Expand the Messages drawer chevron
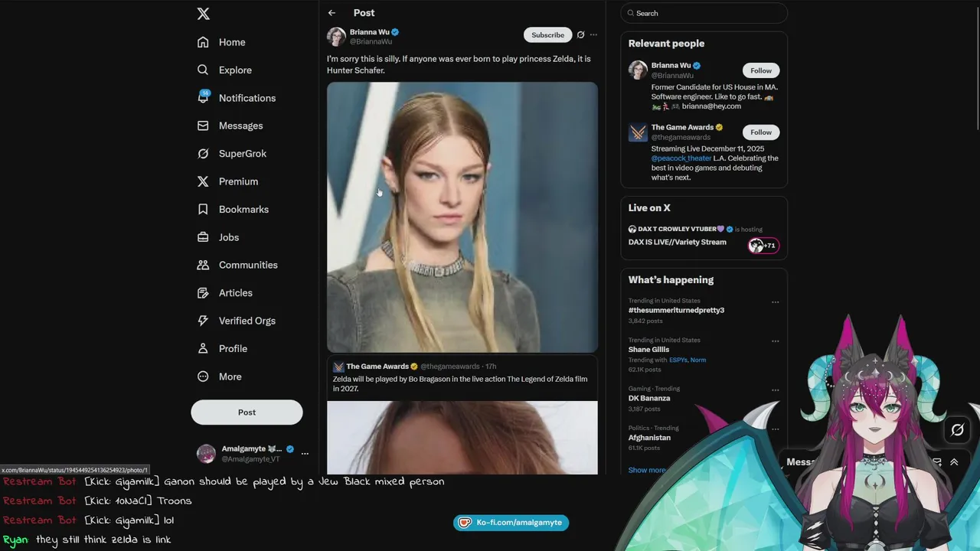This screenshot has height=551, width=980. click(x=954, y=462)
